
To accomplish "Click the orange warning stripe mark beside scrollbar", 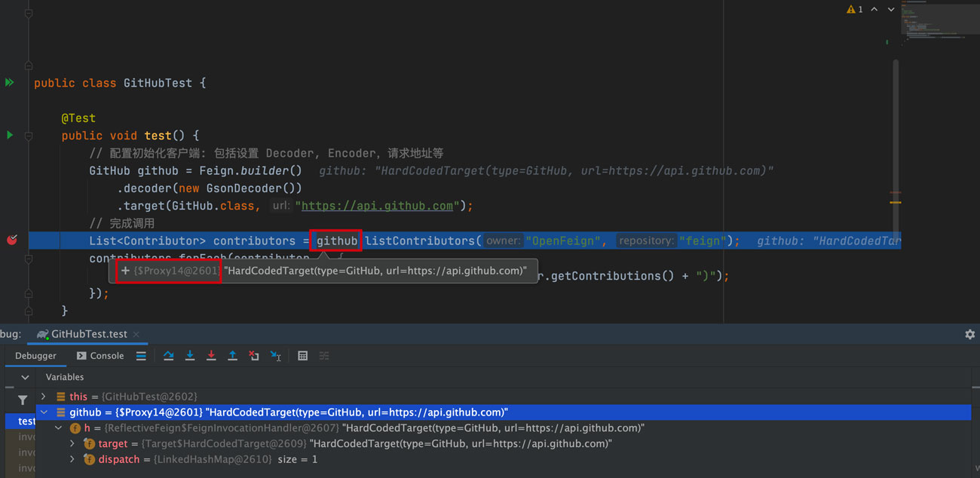I will point(896,202).
